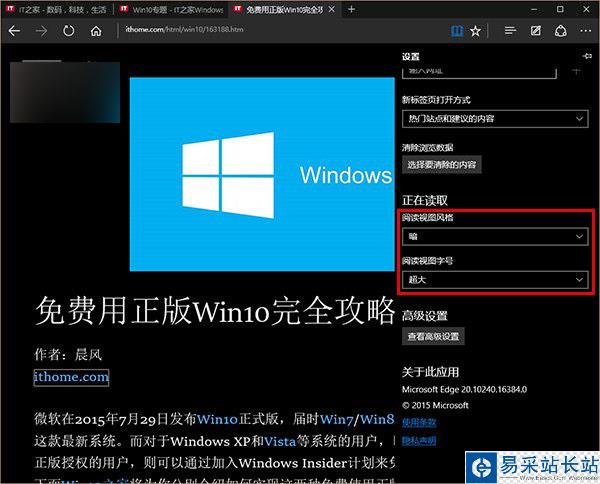This screenshot has width=600, height=484.
Task: Pin the settings pane
Action: tap(587, 56)
